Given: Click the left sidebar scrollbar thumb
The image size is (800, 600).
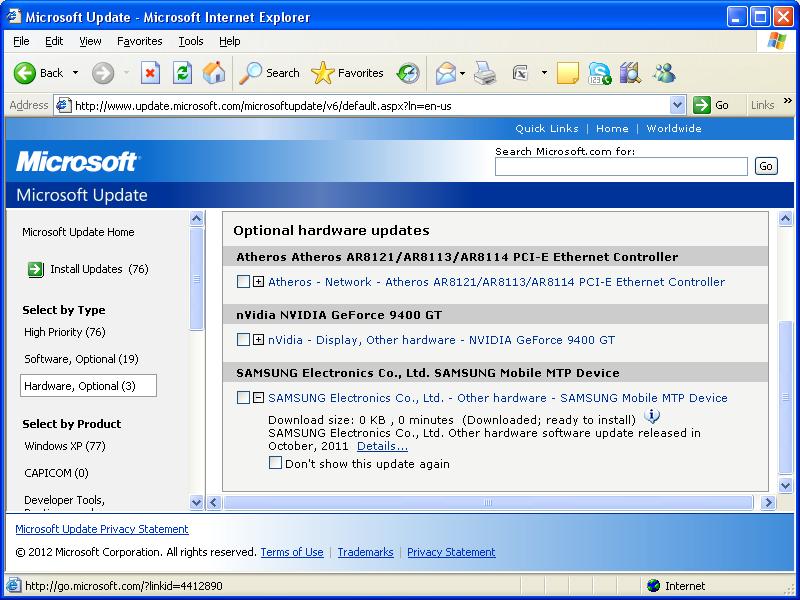Looking at the screenshot, I should [196, 279].
